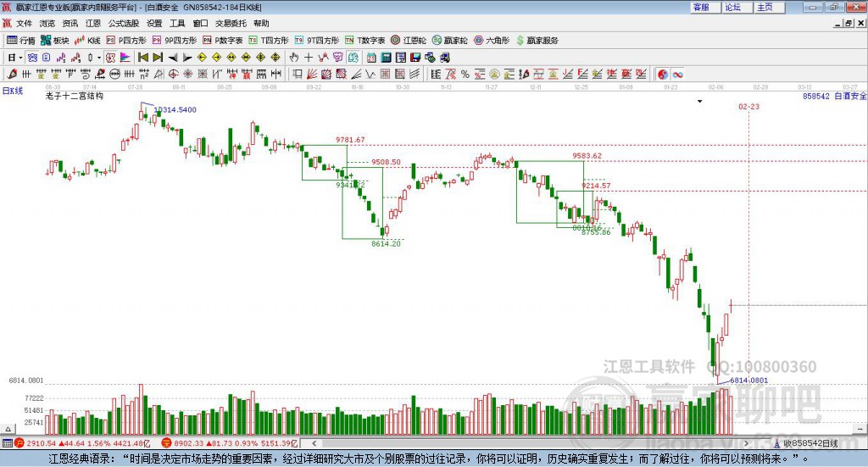
Task: Open the 江恩轮 Gann wheel tool
Action: coord(409,41)
